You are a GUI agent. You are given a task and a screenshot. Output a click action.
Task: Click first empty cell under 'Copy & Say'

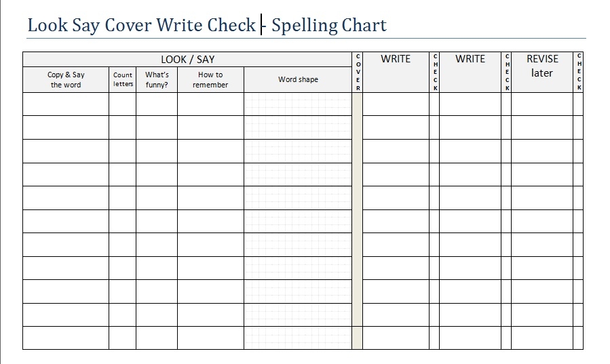(66, 104)
